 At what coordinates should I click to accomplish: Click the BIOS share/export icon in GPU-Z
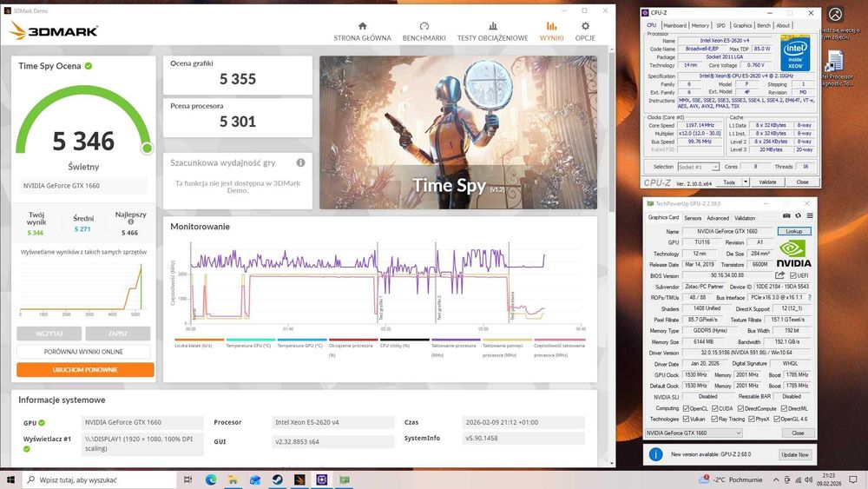pos(780,275)
